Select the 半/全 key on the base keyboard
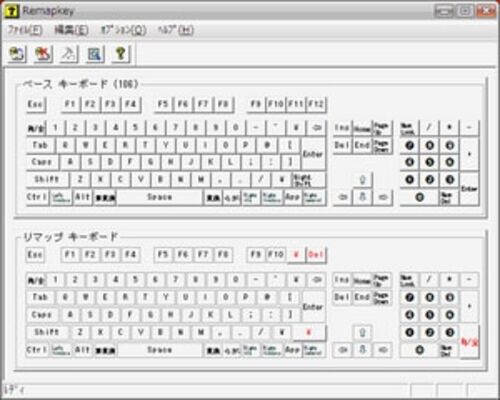Viewport: 500px width, 400px height. tap(36, 128)
